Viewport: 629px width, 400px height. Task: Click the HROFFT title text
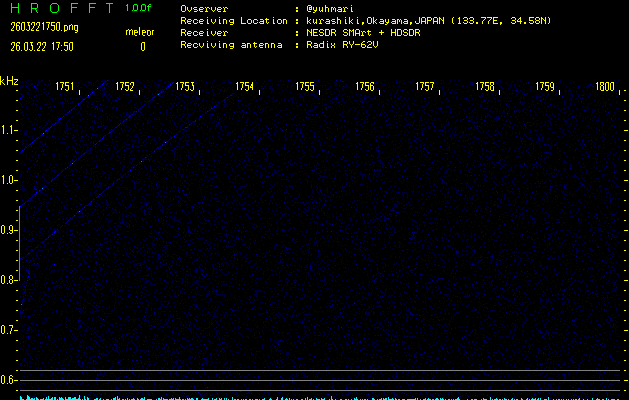59,8
